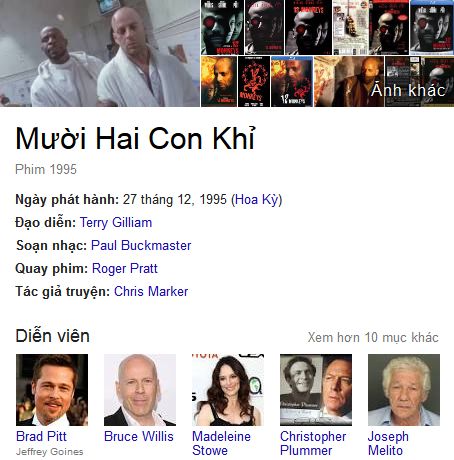
Task: Click Brad Pitt's portrait thumbnail
Action: click(52, 390)
